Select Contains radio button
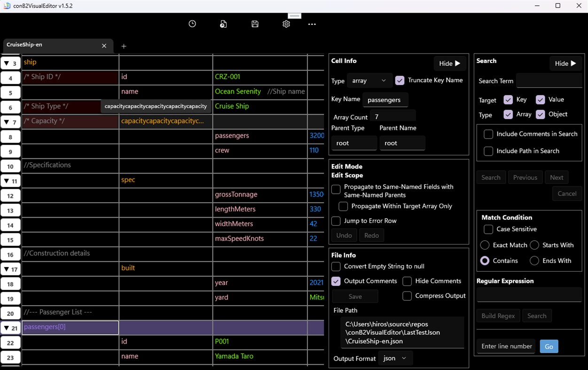The image size is (588, 370). click(485, 261)
